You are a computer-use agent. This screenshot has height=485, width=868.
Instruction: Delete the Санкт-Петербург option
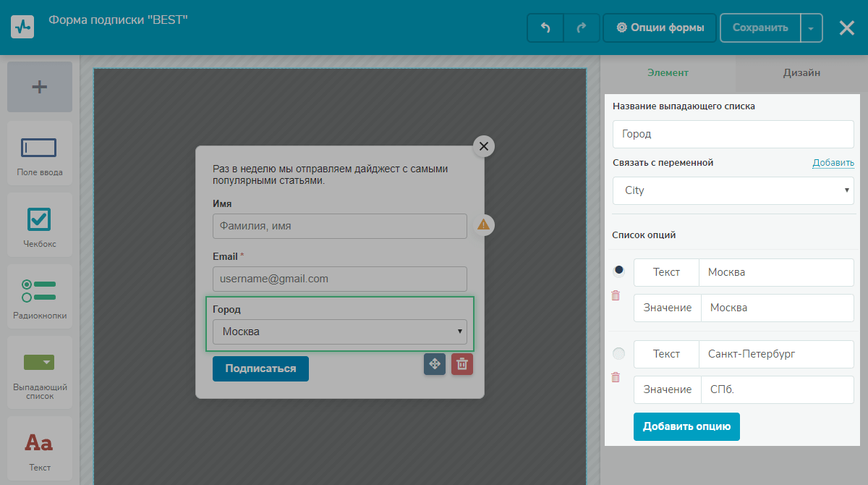(616, 377)
